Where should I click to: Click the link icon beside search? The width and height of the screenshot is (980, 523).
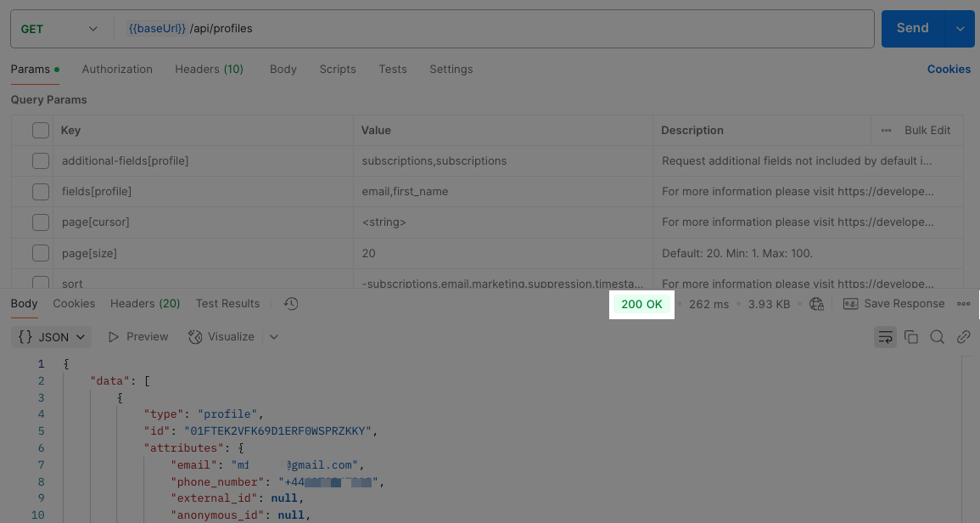(963, 336)
